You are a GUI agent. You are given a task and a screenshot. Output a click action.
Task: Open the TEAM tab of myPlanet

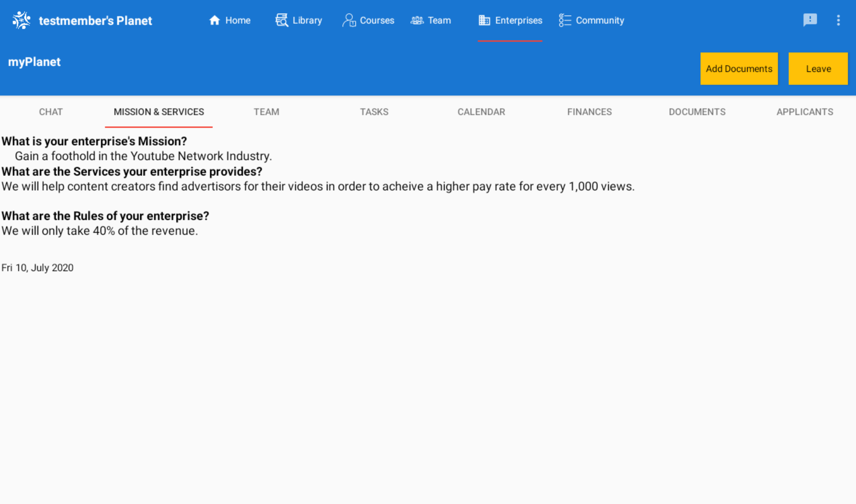coord(266,112)
